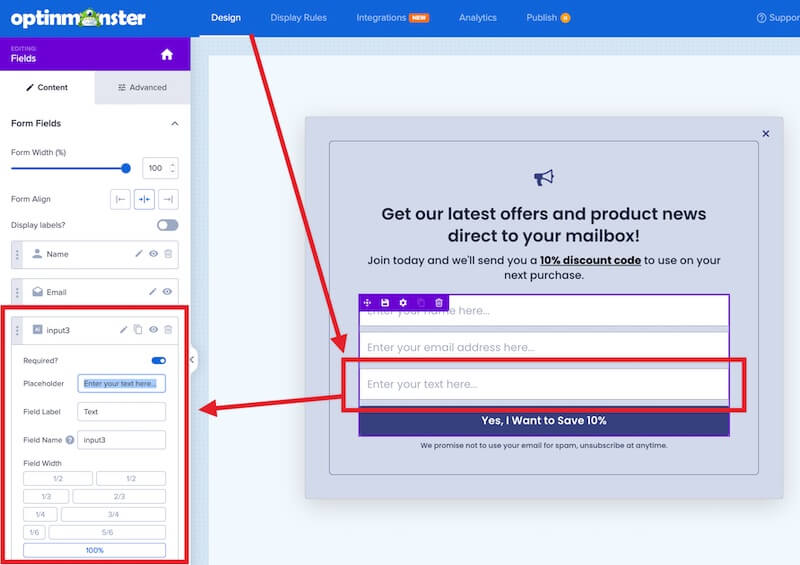Edit the input3 field pencil icon
Image resolution: width=800 pixels, height=565 pixels.
pos(123,330)
